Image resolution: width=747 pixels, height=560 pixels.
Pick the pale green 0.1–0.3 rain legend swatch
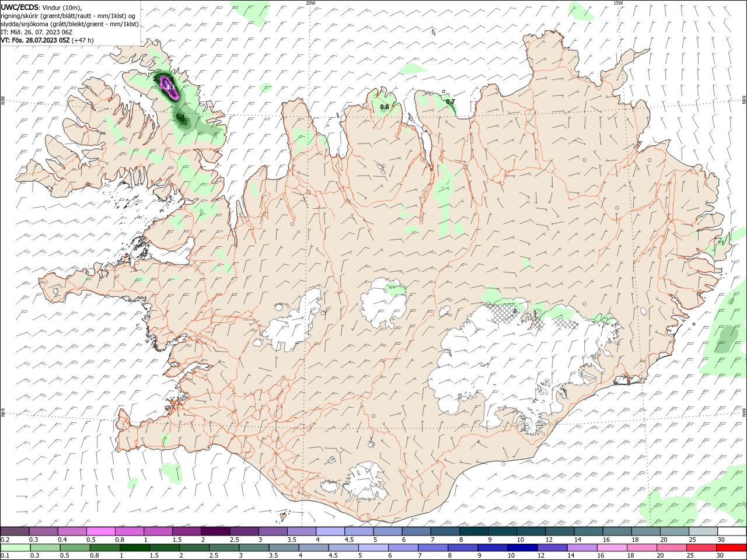[x=16, y=548]
